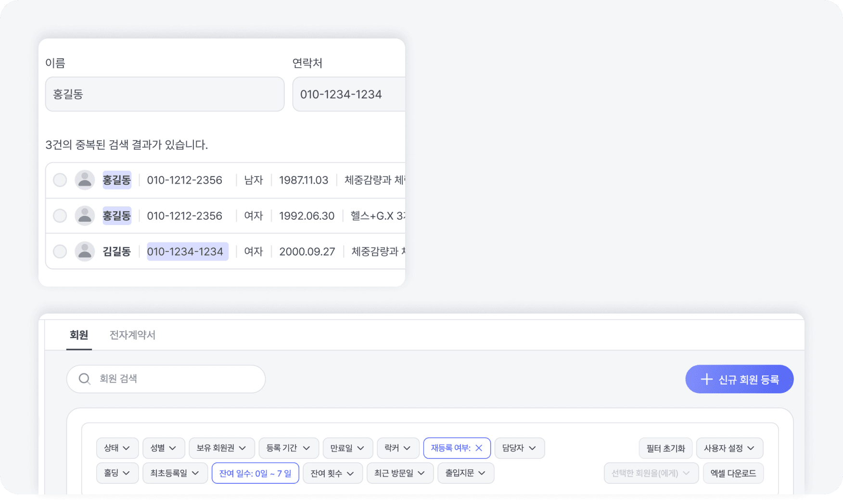843x504 pixels.
Task: Switch to the 회원 tab
Action: 79,335
